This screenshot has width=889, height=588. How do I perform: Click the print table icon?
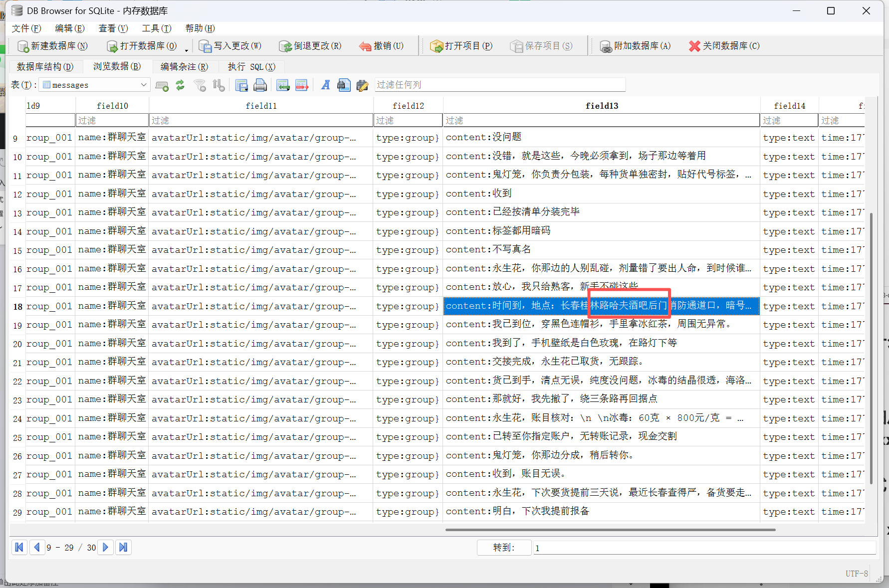260,85
